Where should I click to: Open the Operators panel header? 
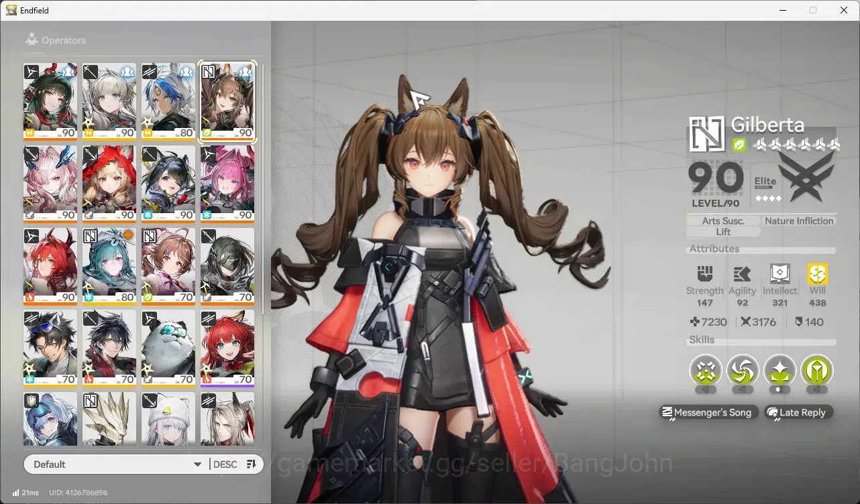[x=56, y=40]
